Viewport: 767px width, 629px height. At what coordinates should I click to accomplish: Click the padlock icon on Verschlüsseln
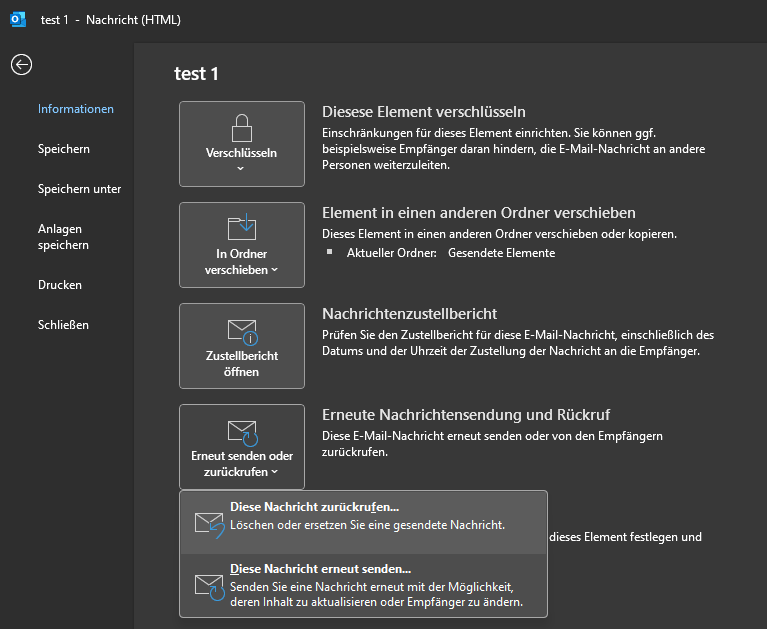pyautogui.click(x=242, y=128)
